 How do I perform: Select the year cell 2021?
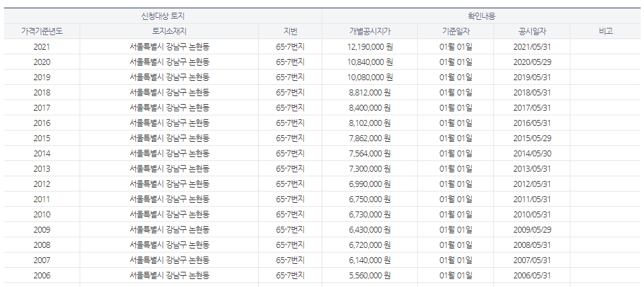(42, 47)
